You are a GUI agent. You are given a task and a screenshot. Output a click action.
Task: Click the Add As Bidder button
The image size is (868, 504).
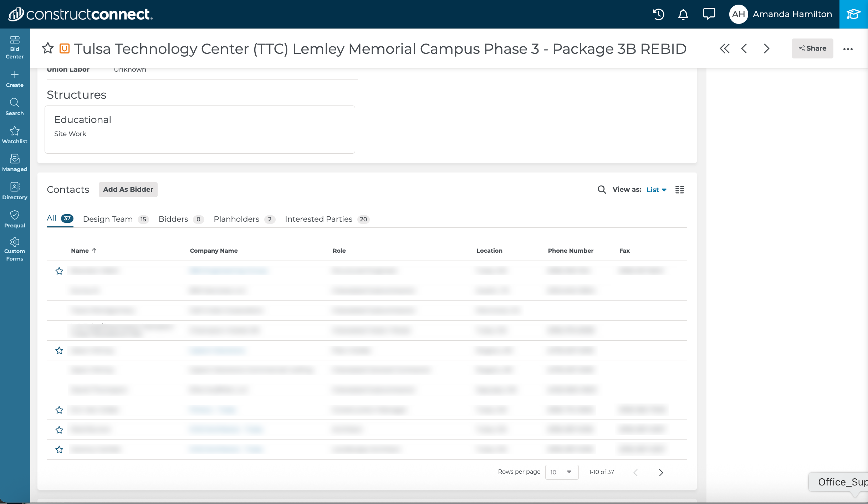[x=128, y=190]
